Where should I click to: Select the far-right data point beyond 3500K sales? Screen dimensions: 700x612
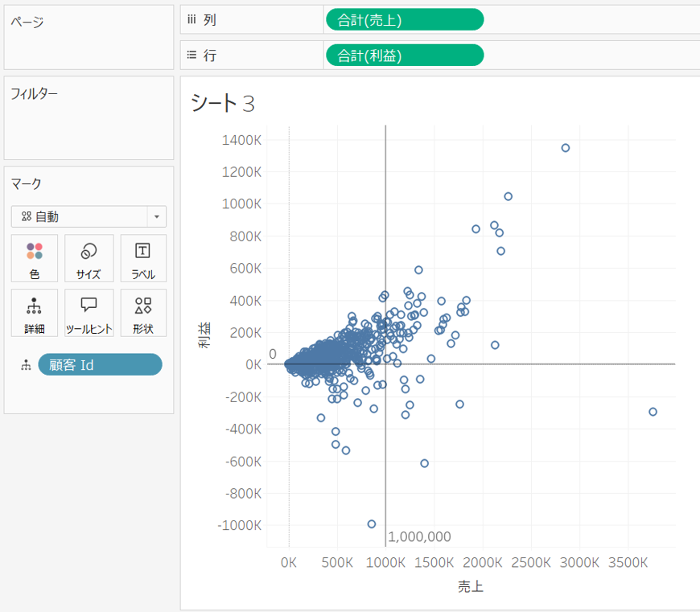(x=653, y=412)
